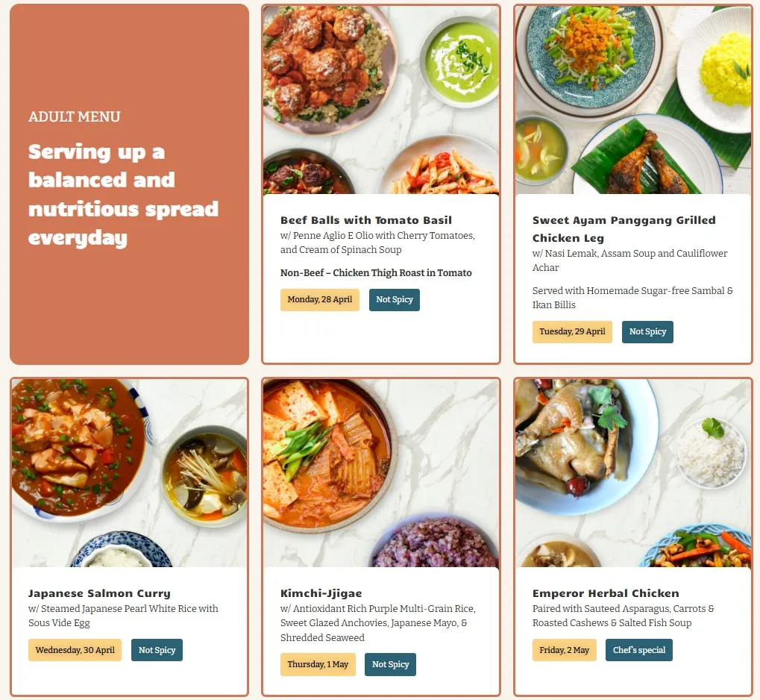Screen dimensions: 760x700
Task: Click the Tuesday, 29 April date tag
Action: pos(572,332)
